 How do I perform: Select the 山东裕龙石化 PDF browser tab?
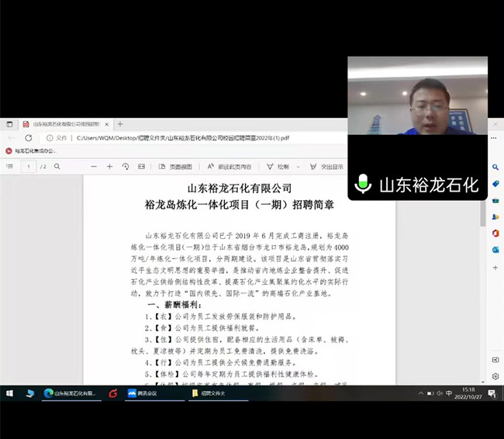point(67,124)
